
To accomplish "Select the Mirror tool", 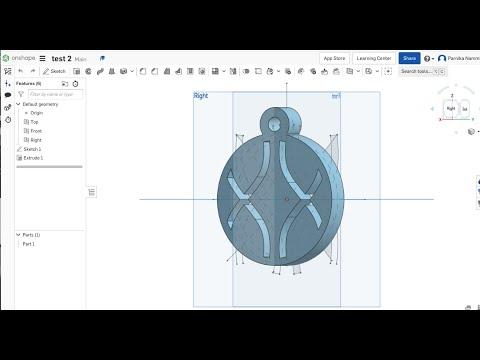I will click(x=233, y=71).
